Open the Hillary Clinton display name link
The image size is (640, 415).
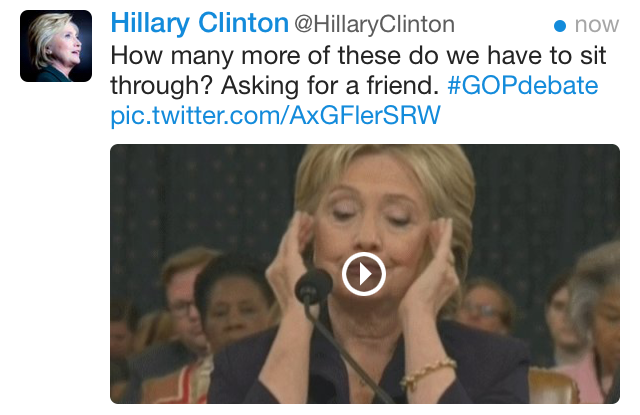[200, 23]
